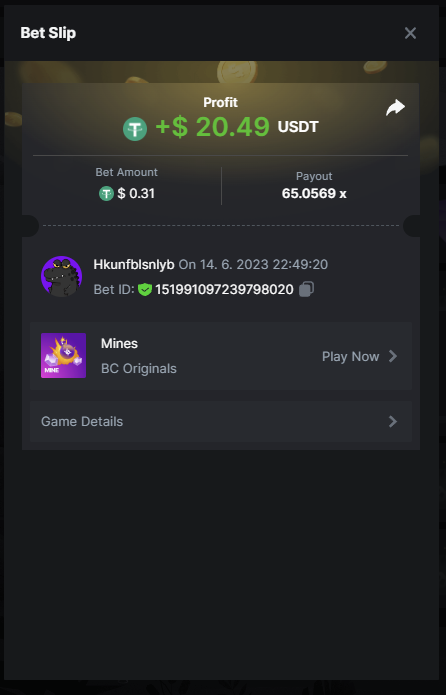Image resolution: width=446 pixels, height=695 pixels.
Task: Click the Play Now link
Action: (x=351, y=356)
